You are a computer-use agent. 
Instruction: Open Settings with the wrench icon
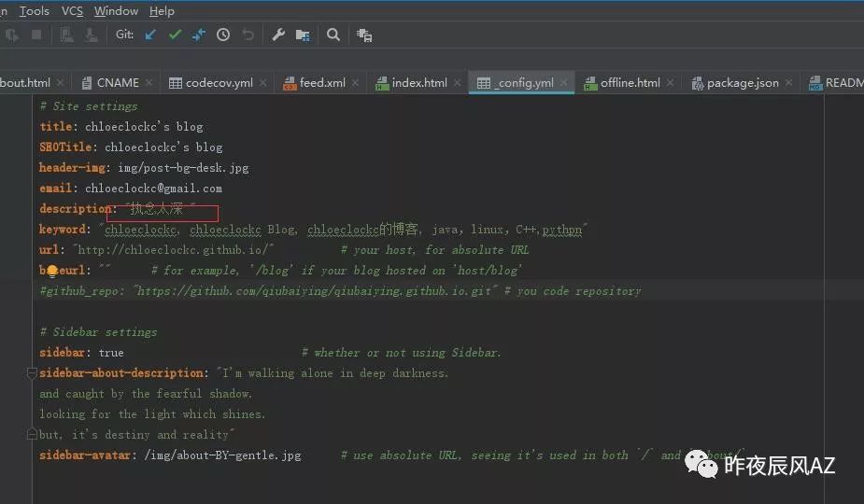click(x=278, y=35)
